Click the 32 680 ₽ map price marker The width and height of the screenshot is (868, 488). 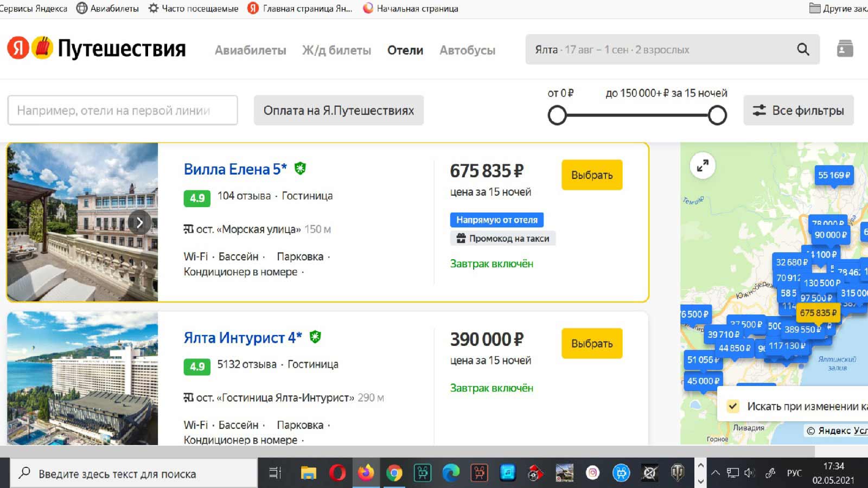(792, 262)
